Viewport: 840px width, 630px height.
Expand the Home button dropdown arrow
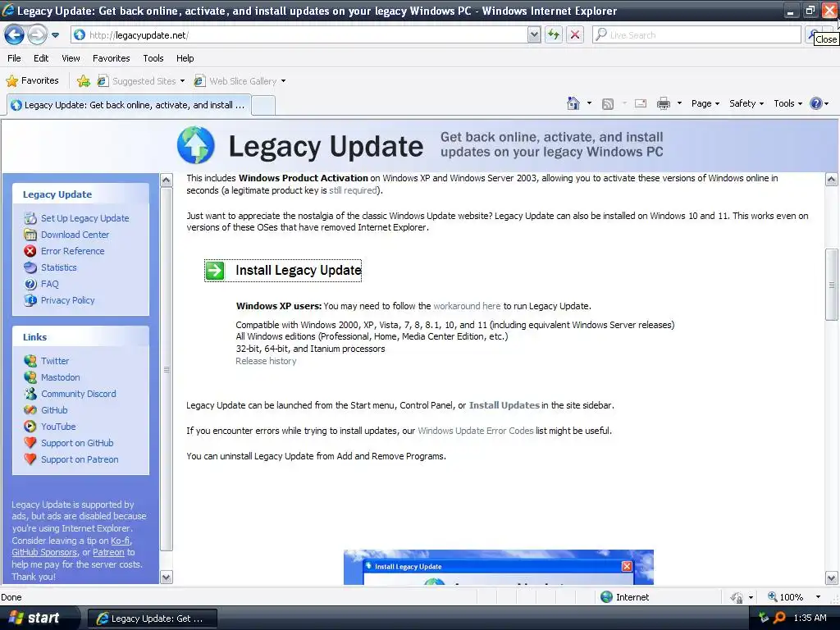589,103
